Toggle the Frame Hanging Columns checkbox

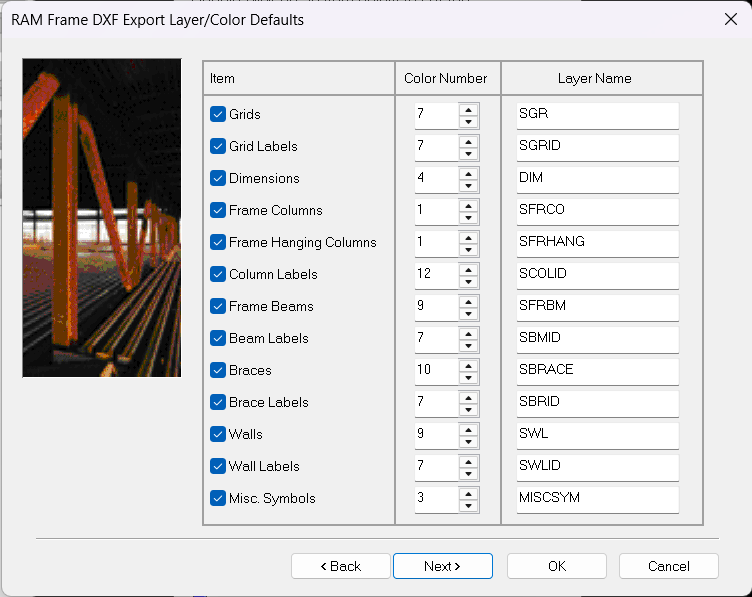click(218, 242)
